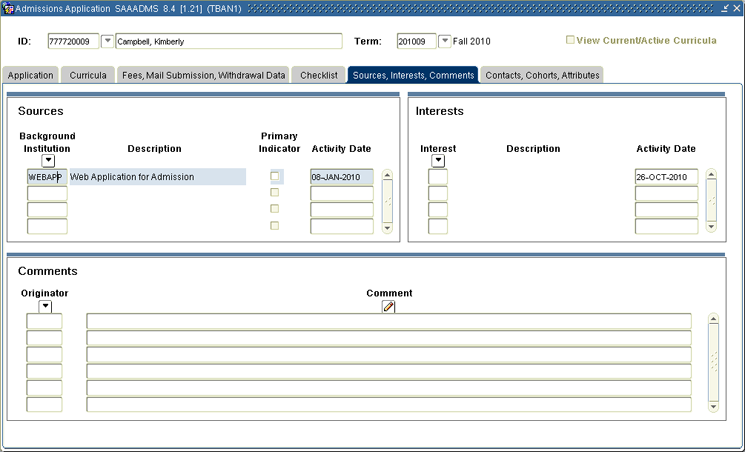
Task: Close the Admissions Application form window
Action: [x=736, y=9]
